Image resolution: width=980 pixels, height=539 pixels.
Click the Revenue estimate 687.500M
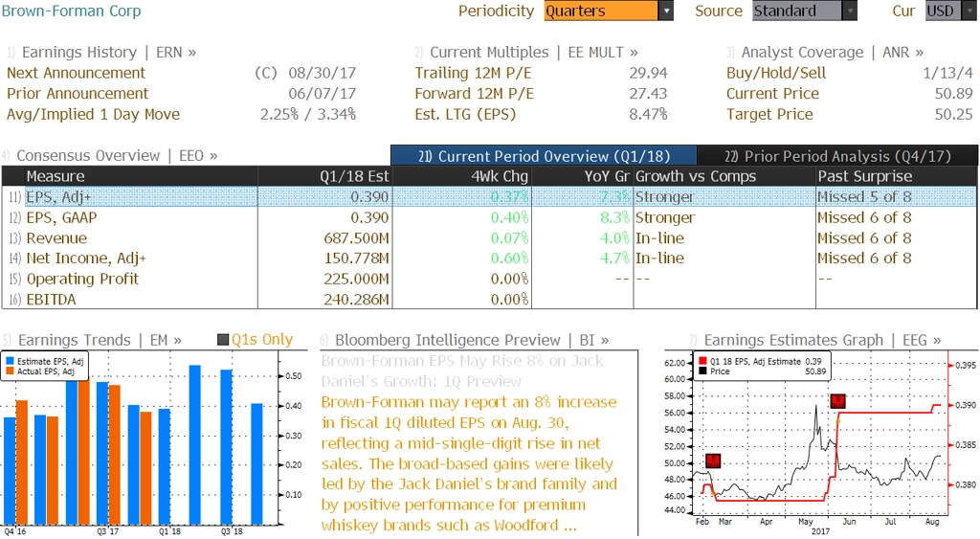click(356, 238)
